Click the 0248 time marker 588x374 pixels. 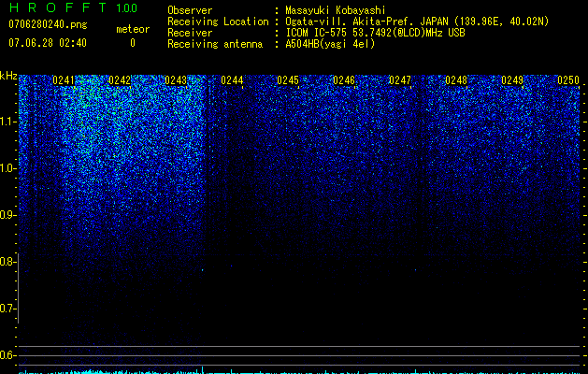point(456,80)
